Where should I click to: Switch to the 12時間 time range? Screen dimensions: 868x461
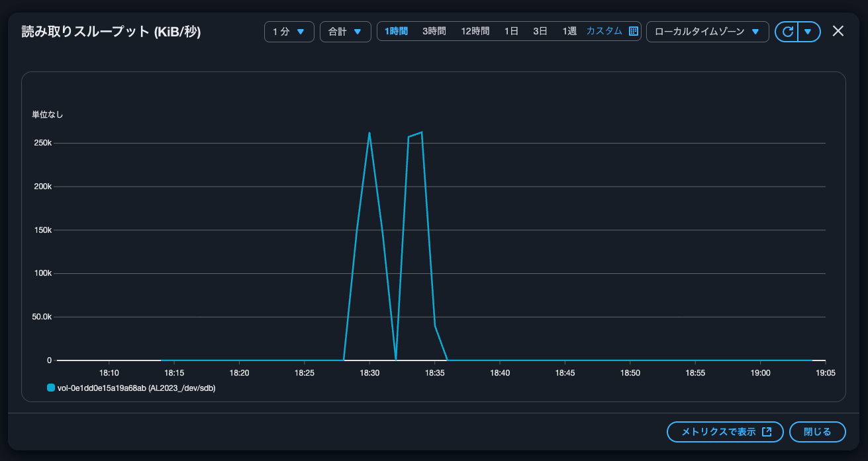pos(475,31)
